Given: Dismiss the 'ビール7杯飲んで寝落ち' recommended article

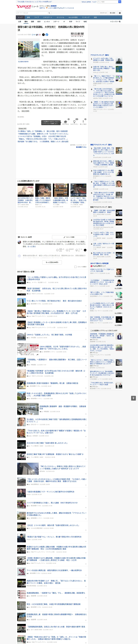Looking at the screenshot, I should click(86, 283).
